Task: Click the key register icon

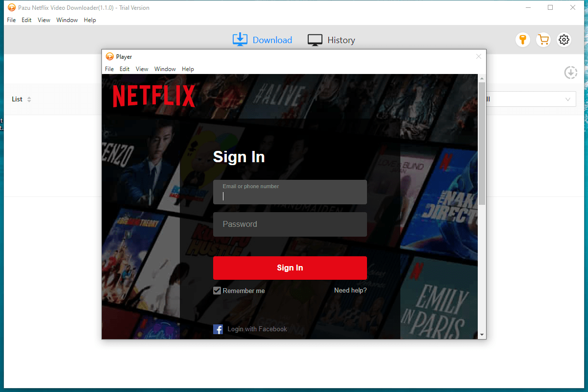Action: pos(523,40)
